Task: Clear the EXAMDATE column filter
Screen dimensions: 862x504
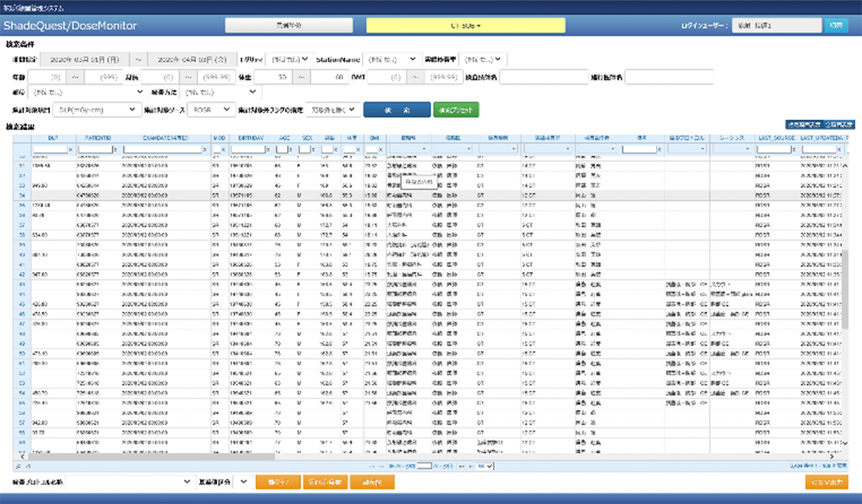Action: 204,150
